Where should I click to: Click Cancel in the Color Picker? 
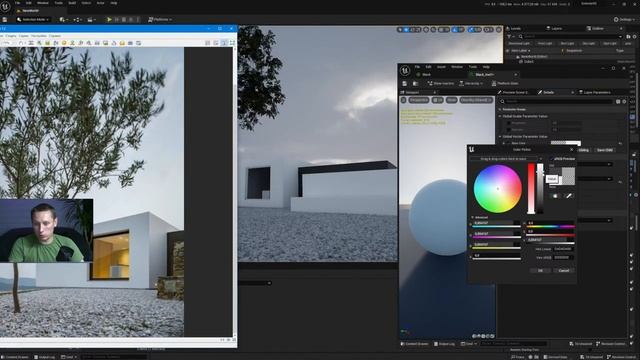(x=564, y=271)
